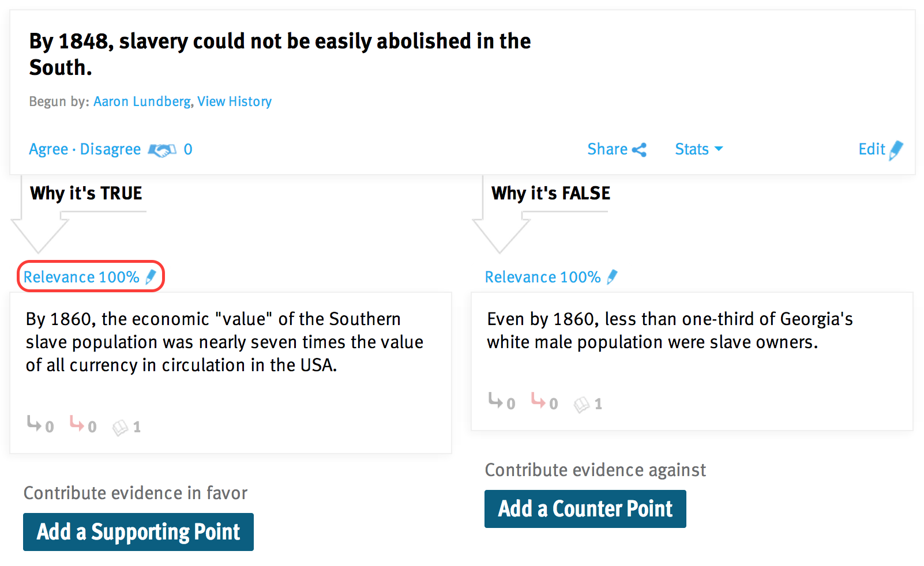Click the handshake agreement icon
The height and width of the screenshot is (566, 924).
click(162, 150)
